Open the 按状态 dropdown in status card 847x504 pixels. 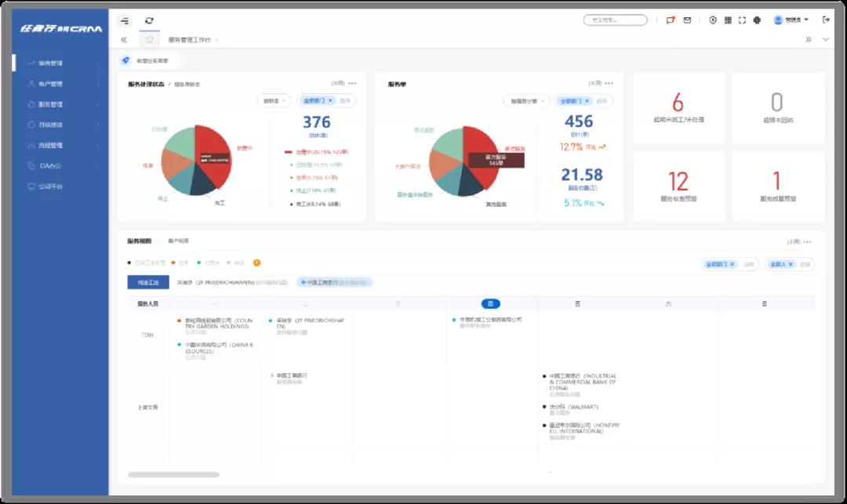coord(274,101)
